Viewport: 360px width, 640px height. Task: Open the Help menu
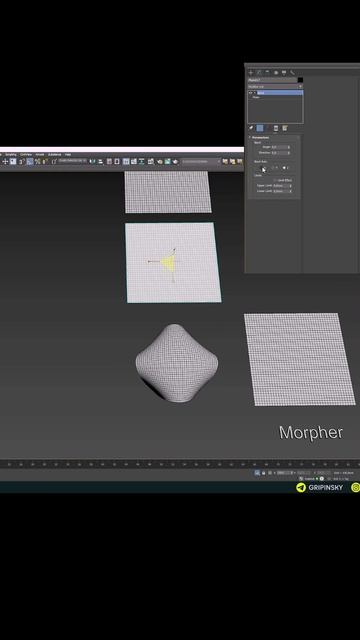coord(68,154)
